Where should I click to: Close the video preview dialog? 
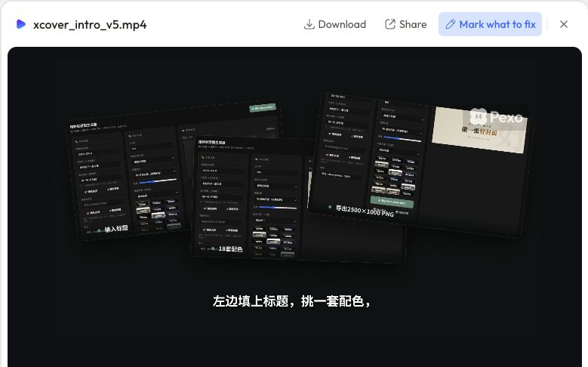(x=564, y=24)
